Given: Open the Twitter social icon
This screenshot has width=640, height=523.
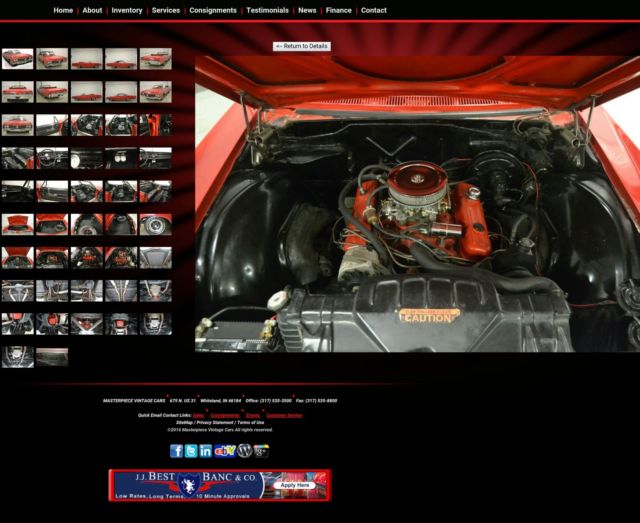Looking at the screenshot, I should click(191, 451).
